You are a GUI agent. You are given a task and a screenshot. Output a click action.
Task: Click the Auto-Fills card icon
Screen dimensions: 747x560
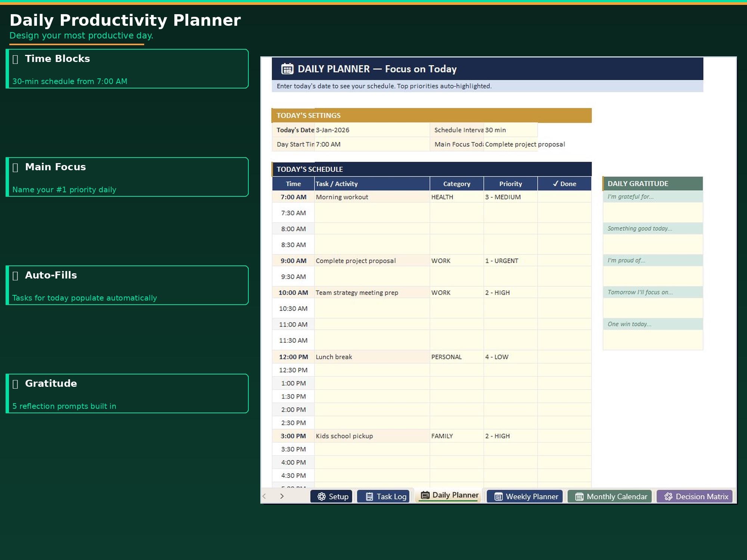[15, 276]
